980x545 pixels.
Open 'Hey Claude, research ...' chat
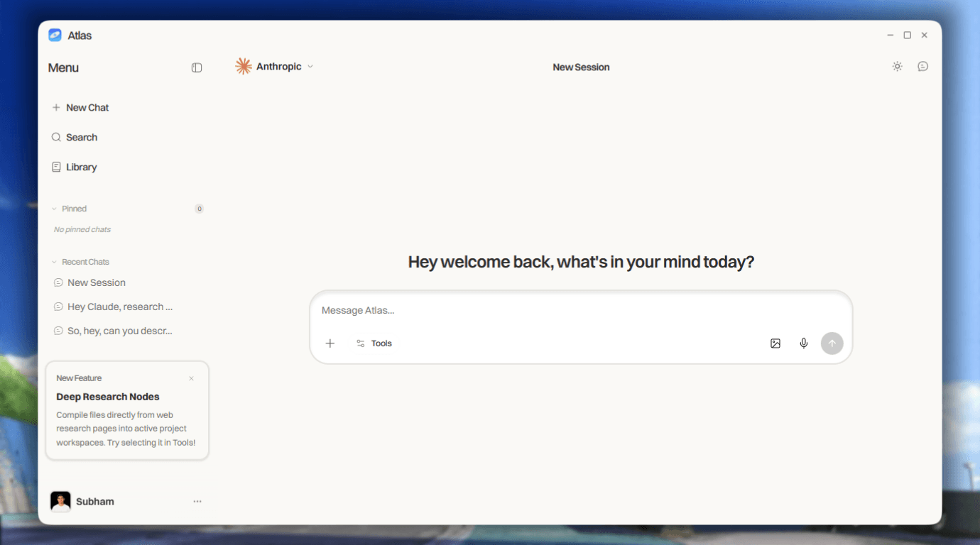[x=114, y=307]
